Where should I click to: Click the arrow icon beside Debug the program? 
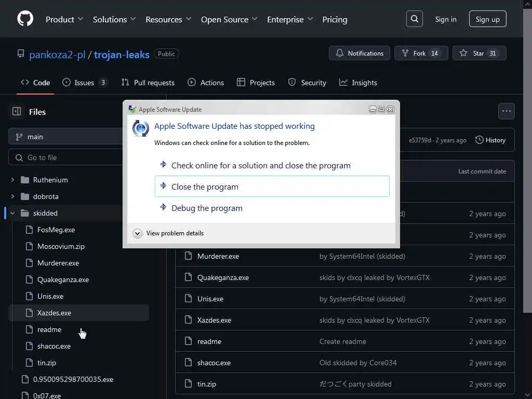pyautogui.click(x=163, y=207)
